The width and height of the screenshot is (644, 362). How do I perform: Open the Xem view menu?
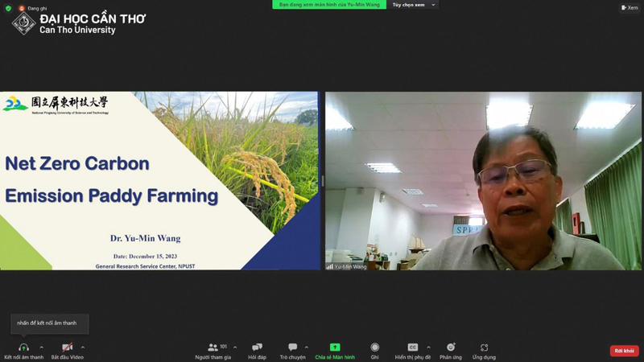[x=629, y=8]
